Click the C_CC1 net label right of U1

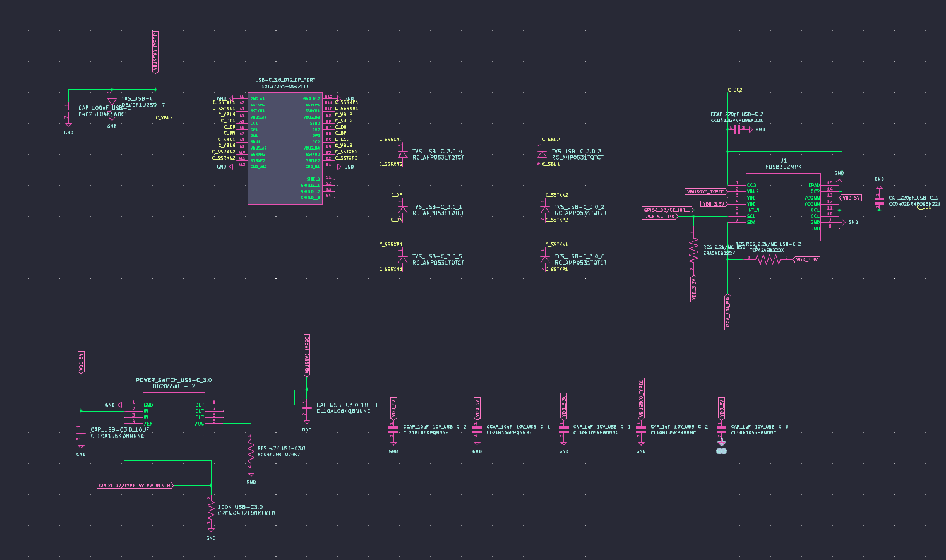[924, 207]
